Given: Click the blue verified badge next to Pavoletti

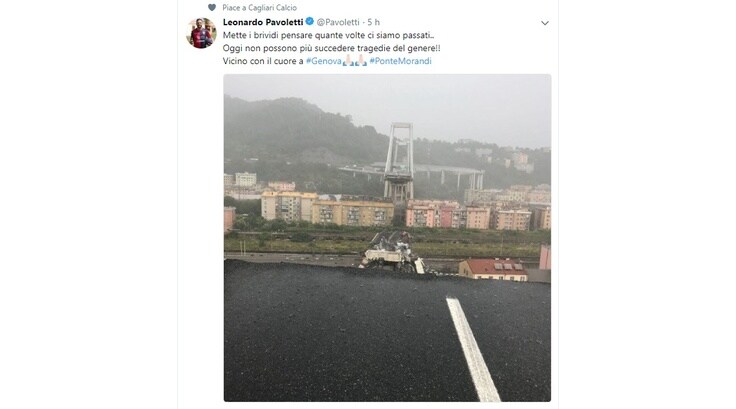Looking at the screenshot, I should 310,22.
